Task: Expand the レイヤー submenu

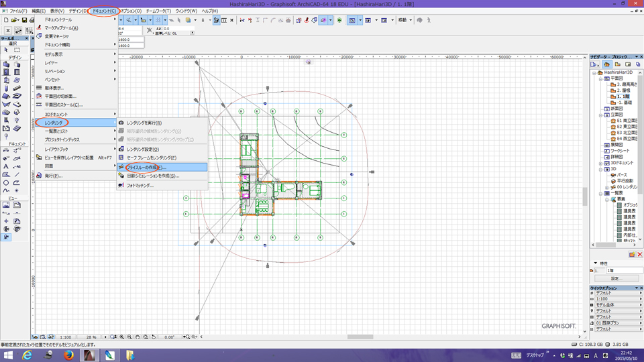Action: tap(76, 63)
